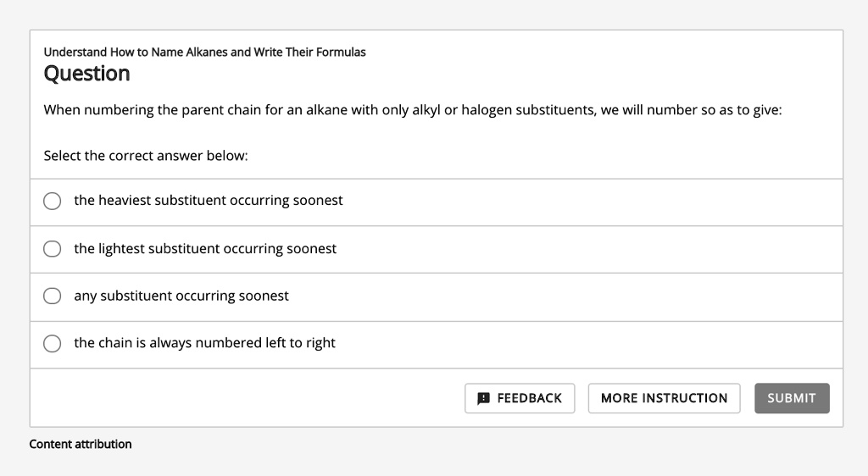Click the 'Understand How to Name Alkanes' title

point(205,52)
